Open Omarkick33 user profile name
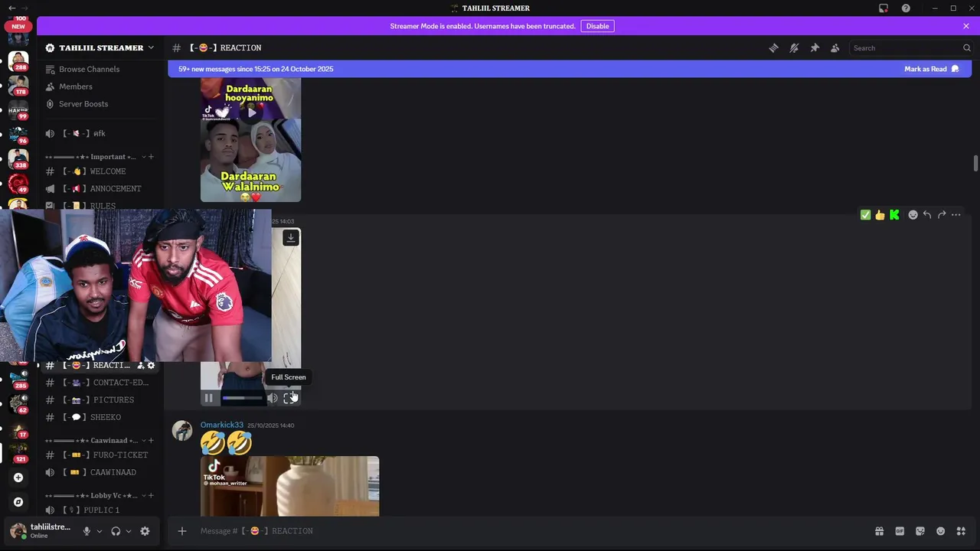This screenshot has width=980, height=551. (x=222, y=425)
